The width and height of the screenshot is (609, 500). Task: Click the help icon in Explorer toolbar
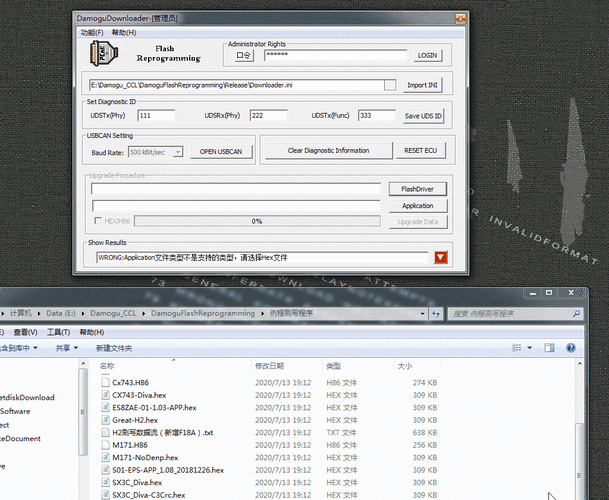[x=572, y=347]
